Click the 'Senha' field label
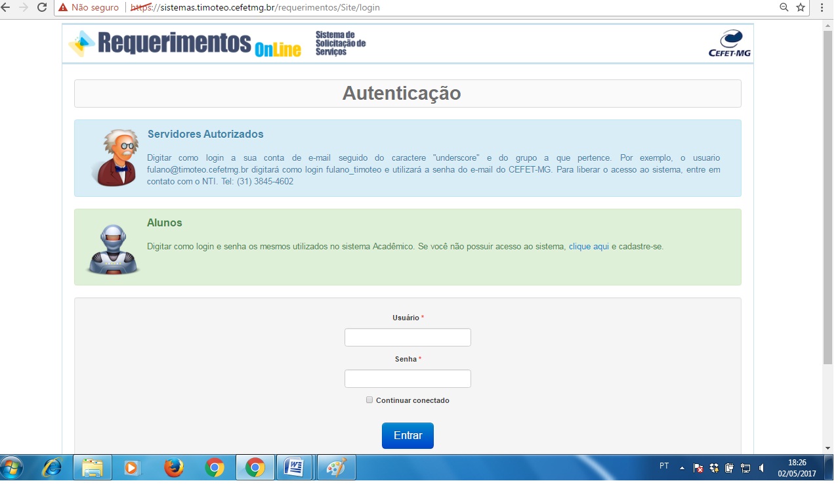This screenshot has width=840, height=504. (406, 359)
